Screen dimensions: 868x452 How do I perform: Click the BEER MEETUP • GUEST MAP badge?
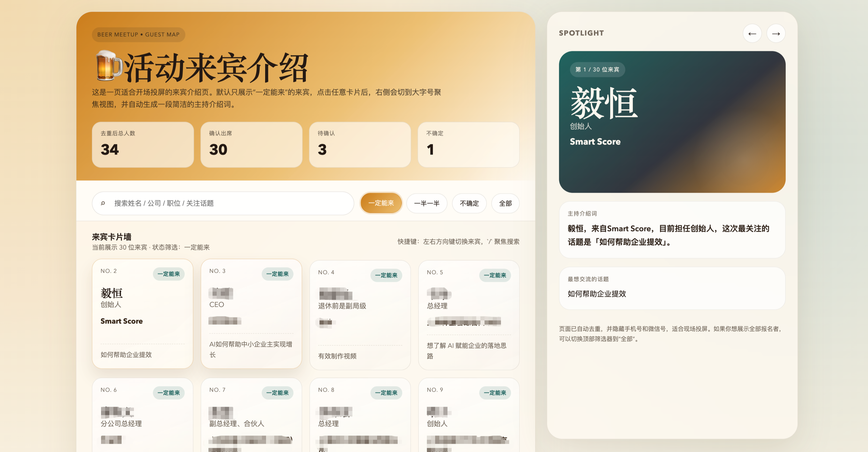138,34
